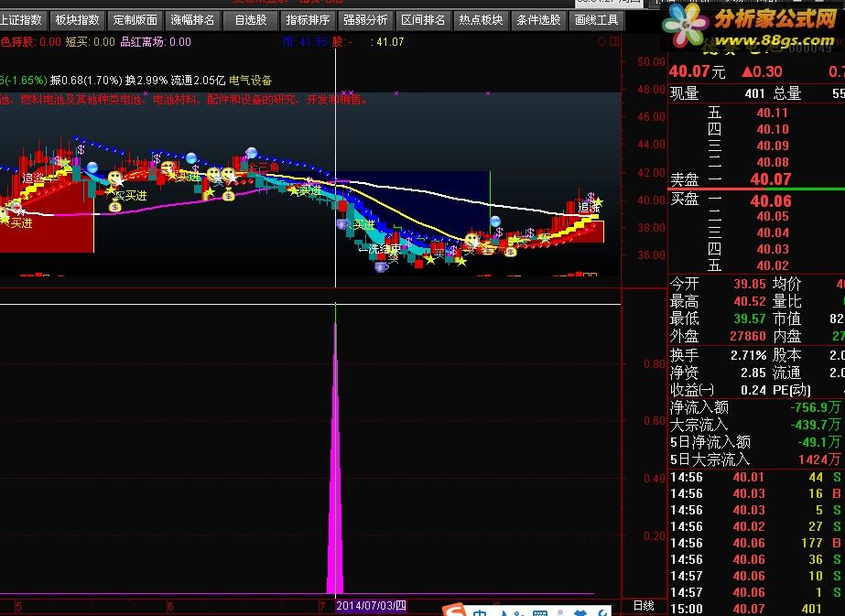Select the 追涨 label at chart's right end

pyautogui.click(x=589, y=208)
